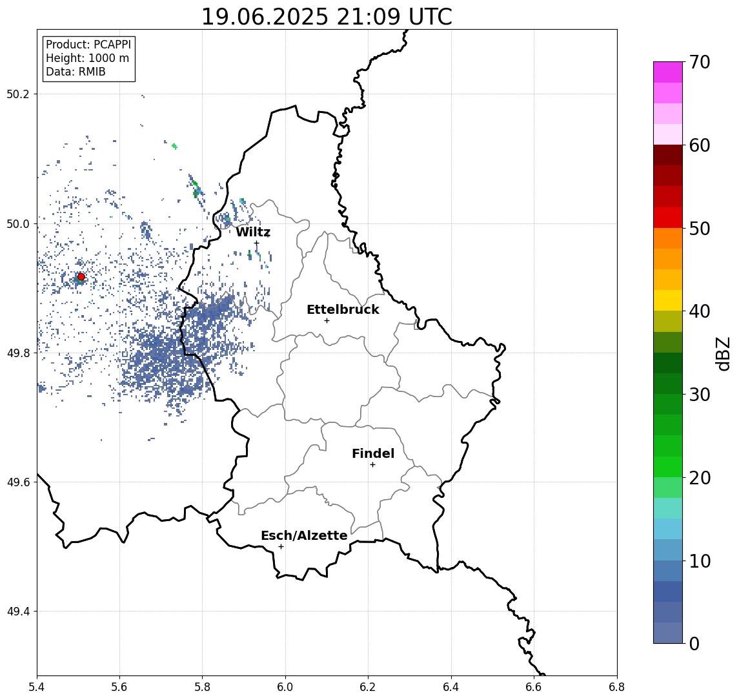Click the 19.06.2025 21:09 UTC title
This screenshot has height=700, width=739.
pos(327,17)
